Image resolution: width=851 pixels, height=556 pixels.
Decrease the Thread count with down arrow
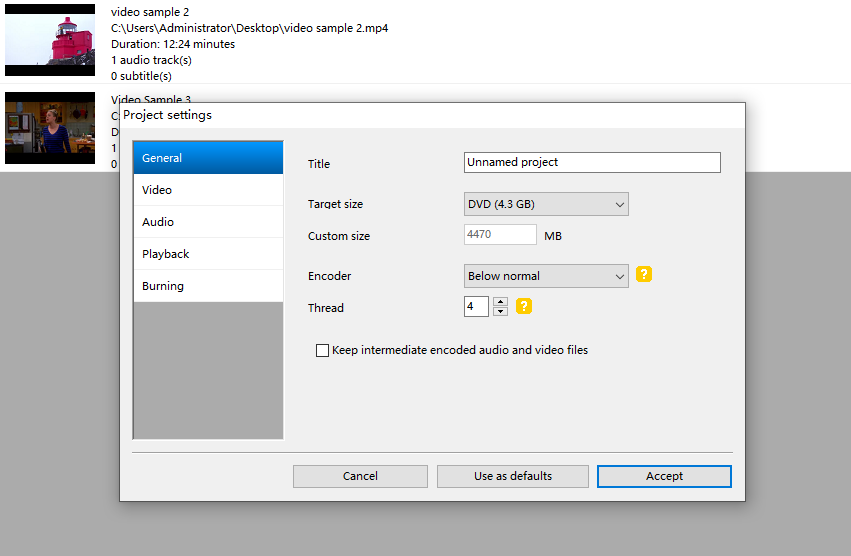pos(501,312)
